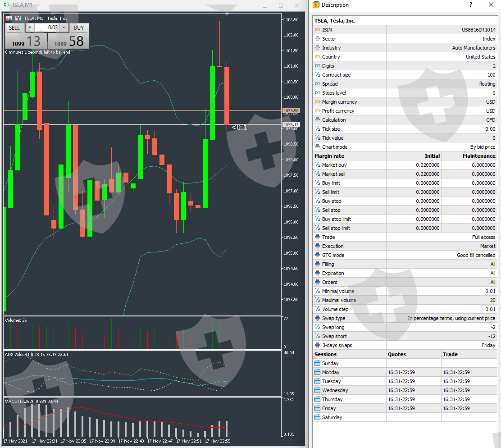
Task: Click the Industry row icon
Action: click(x=317, y=47)
